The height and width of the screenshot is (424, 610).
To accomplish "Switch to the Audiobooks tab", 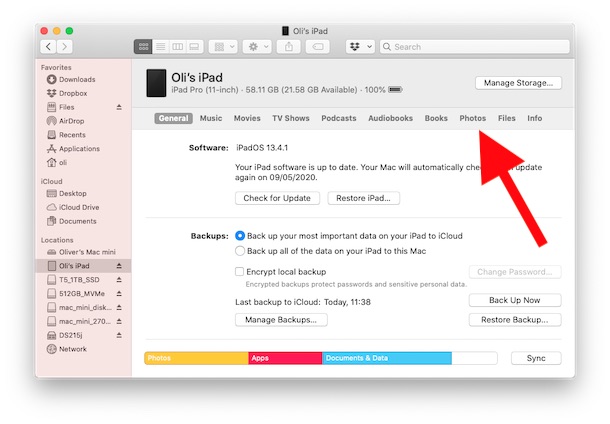I will click(390, 118).
